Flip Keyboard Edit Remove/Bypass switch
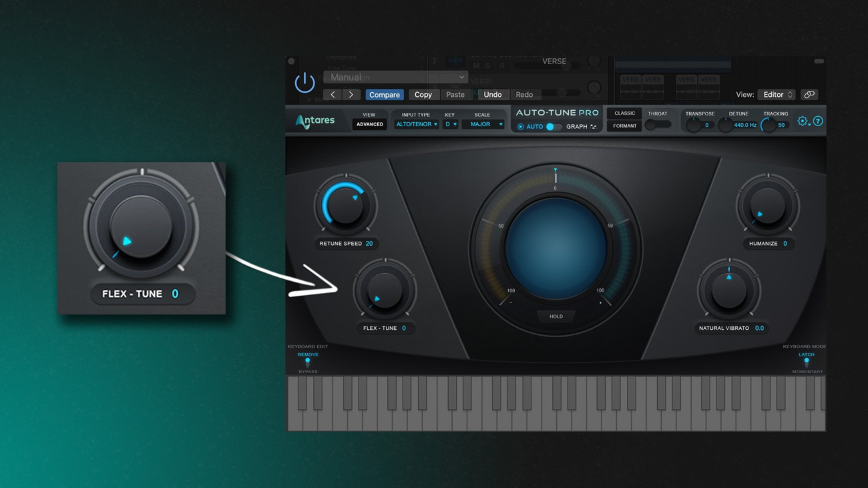Image resolution: width=868 pixels, height=488 pixels. click(x=308, y=362)
